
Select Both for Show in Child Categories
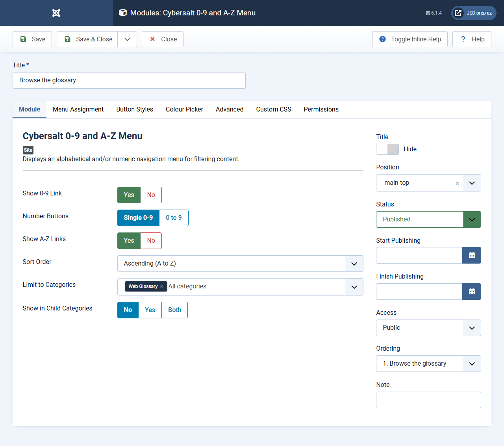175,310
